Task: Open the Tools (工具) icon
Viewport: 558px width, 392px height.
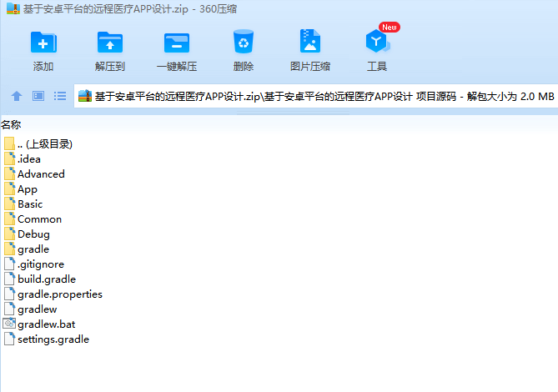Action: point(377,41)
